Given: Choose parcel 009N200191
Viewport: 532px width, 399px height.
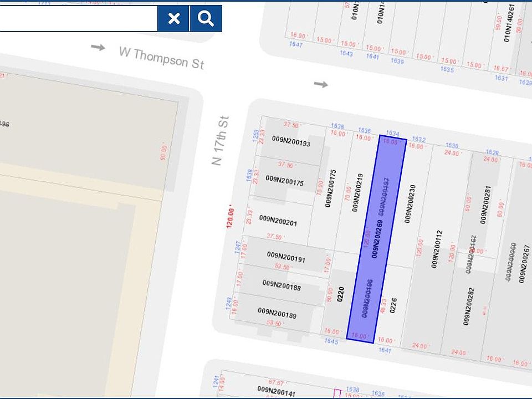Looking at the screenshot, I should click(286, 257).
